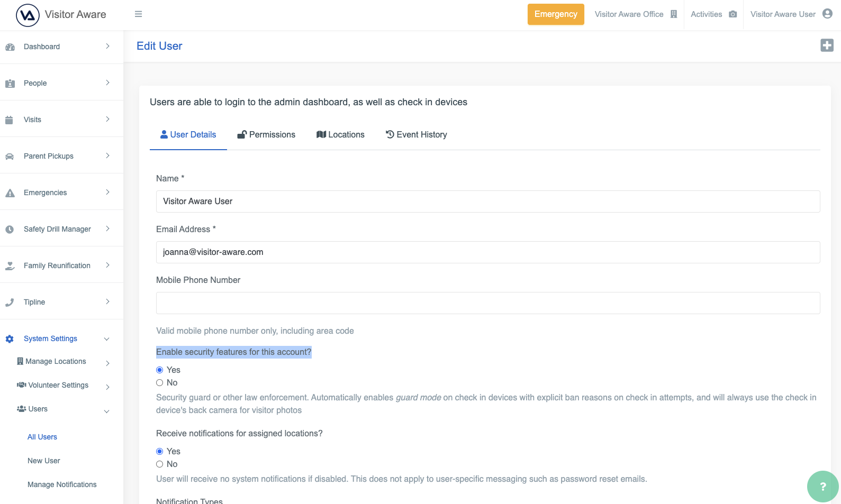
Task: Collapse the Users submenu chevron
Action: (106, 411)
